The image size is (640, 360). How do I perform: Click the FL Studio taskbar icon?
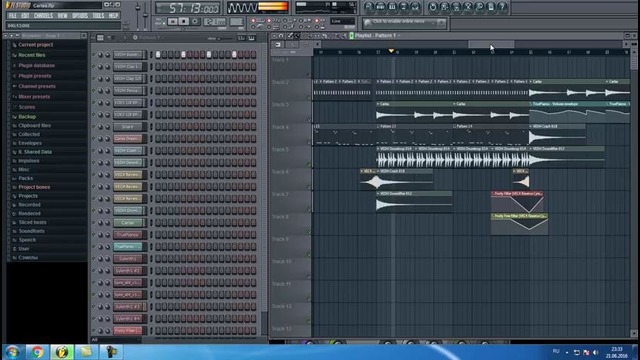(62, 352)
